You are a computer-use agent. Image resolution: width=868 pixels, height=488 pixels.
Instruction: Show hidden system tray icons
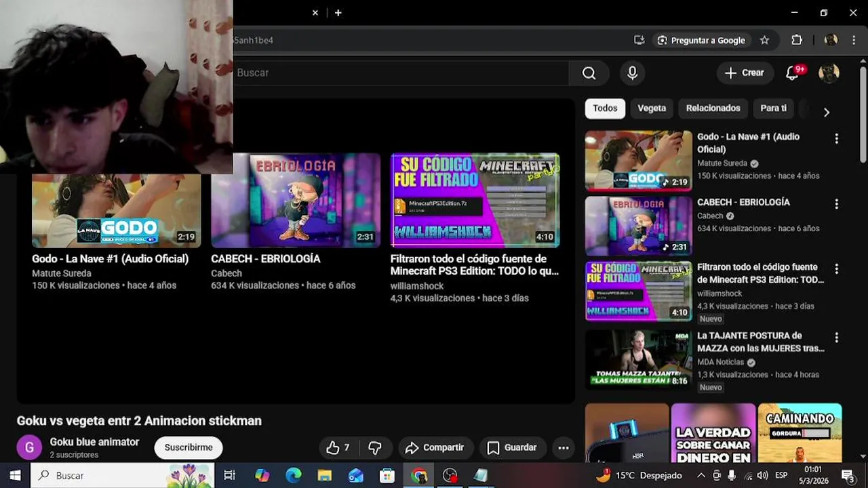[x=701, y=476]
